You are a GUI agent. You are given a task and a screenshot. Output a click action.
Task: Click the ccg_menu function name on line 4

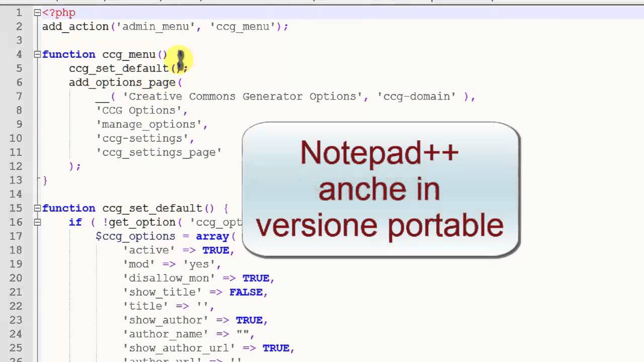click(x=129, y=54)
